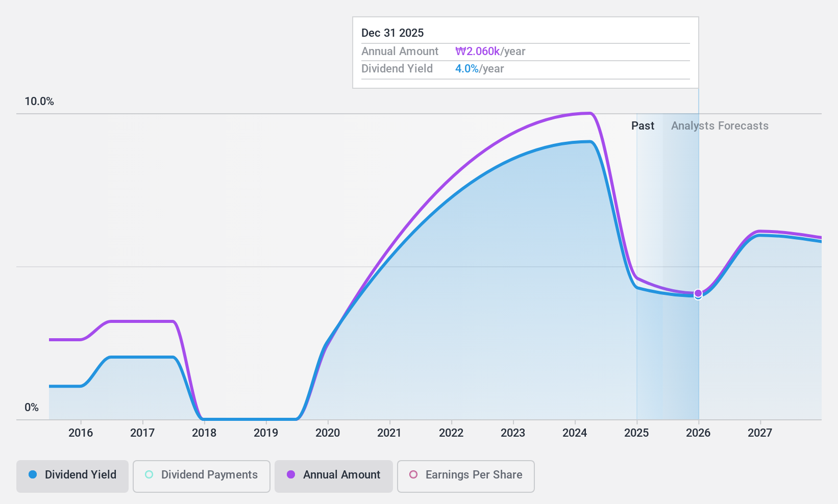Toggle the Dividend Yield series
Viewport: 838px width, 504px height.
pyautogui.click(x=72, y=476)
